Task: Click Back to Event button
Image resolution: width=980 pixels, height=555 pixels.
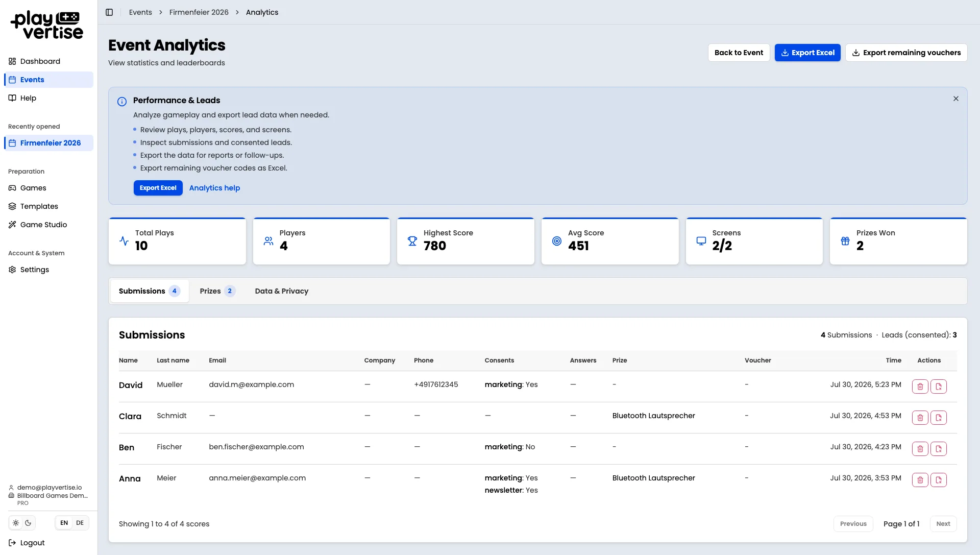Action: (739, 53)
